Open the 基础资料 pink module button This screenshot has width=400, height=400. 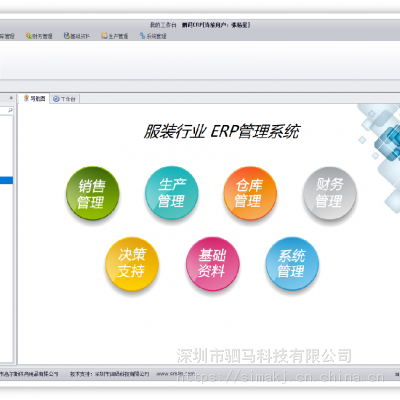213,263
